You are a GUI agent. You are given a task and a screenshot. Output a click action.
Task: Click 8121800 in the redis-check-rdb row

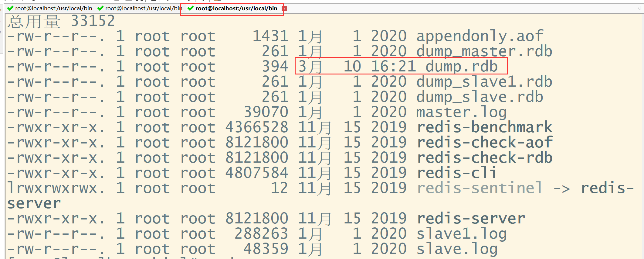click(257, 158)
